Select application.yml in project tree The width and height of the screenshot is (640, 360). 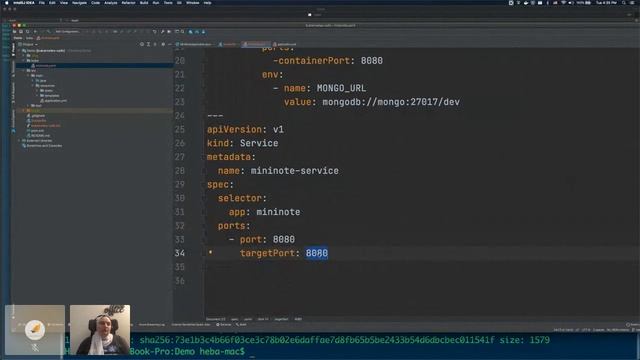click(53, 101)
